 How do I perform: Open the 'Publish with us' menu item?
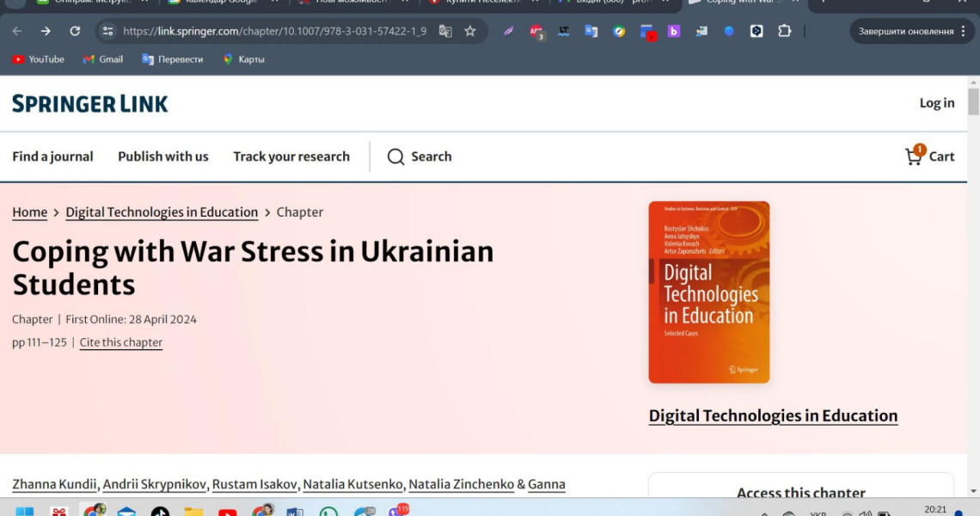pos(163,157)
